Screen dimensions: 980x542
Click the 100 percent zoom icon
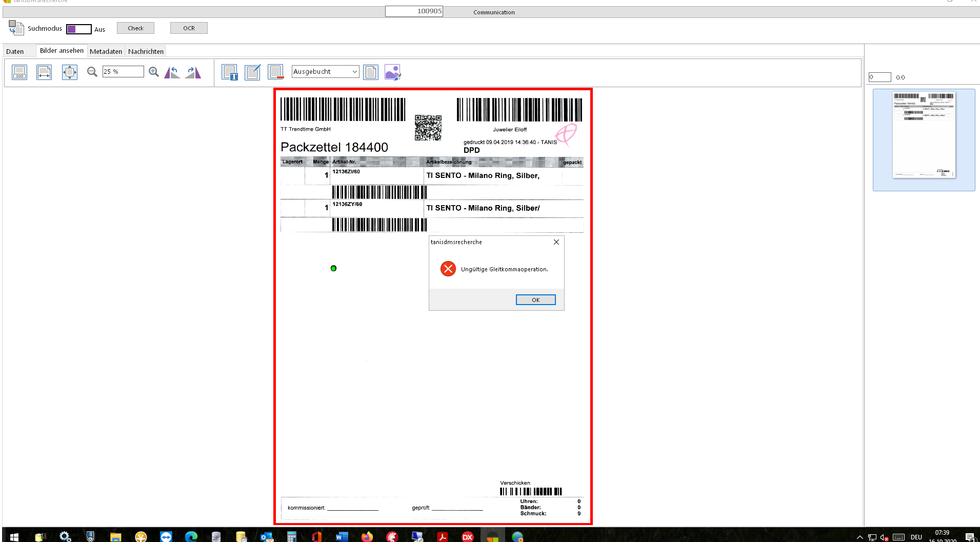[x=19, y=72]
